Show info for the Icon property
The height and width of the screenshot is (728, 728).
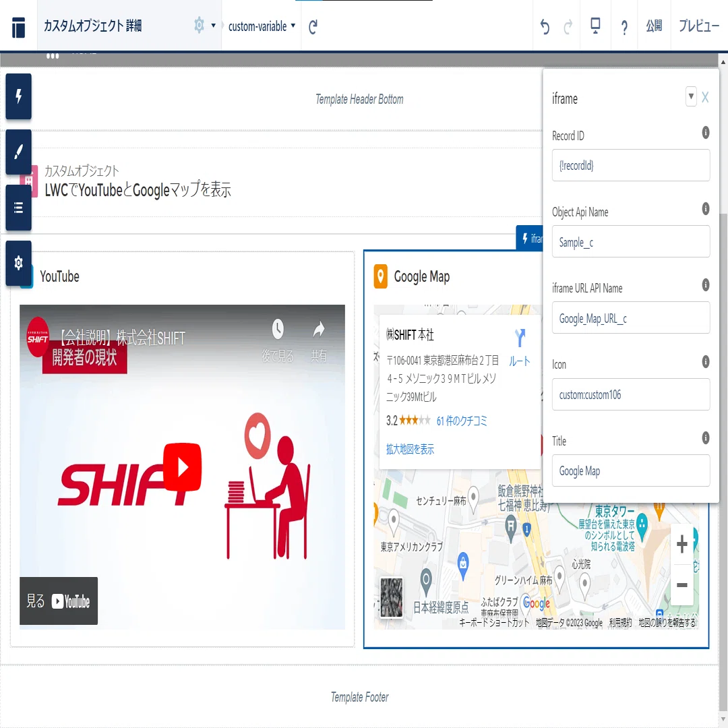point(705,361)
